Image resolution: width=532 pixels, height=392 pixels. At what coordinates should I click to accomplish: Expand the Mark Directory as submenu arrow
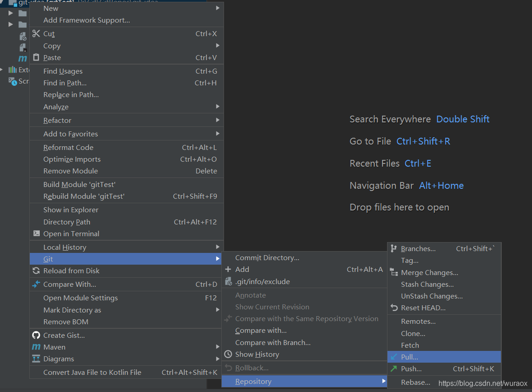[218, 310]
